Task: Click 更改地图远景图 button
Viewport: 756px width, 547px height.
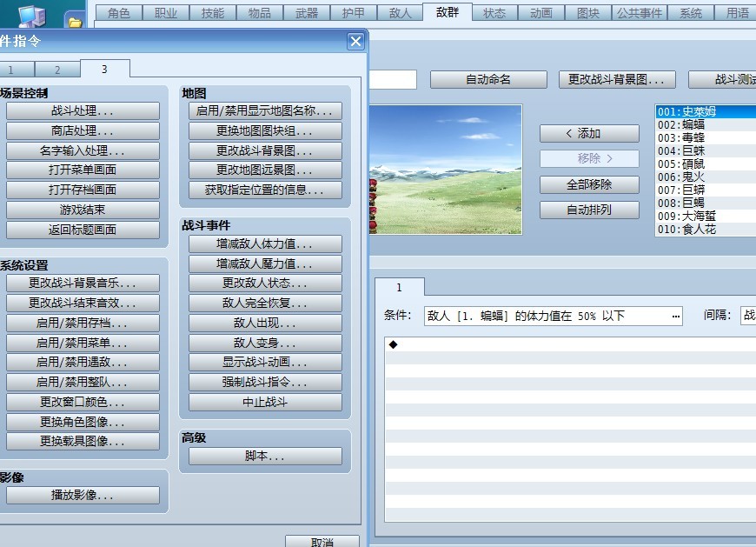Action: [265, 170]
